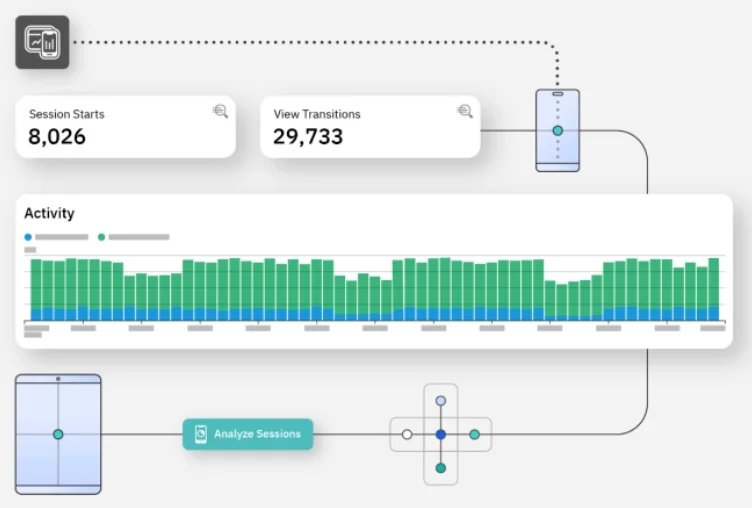Click the teal dot on the smartphone
This screenshot has width=752, height=508.
[558, 131]
